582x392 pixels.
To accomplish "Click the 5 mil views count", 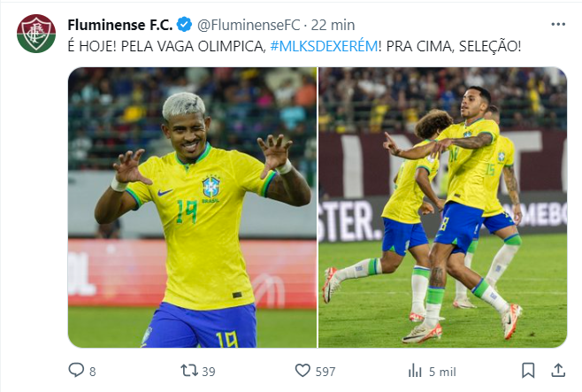I will 442,372.
